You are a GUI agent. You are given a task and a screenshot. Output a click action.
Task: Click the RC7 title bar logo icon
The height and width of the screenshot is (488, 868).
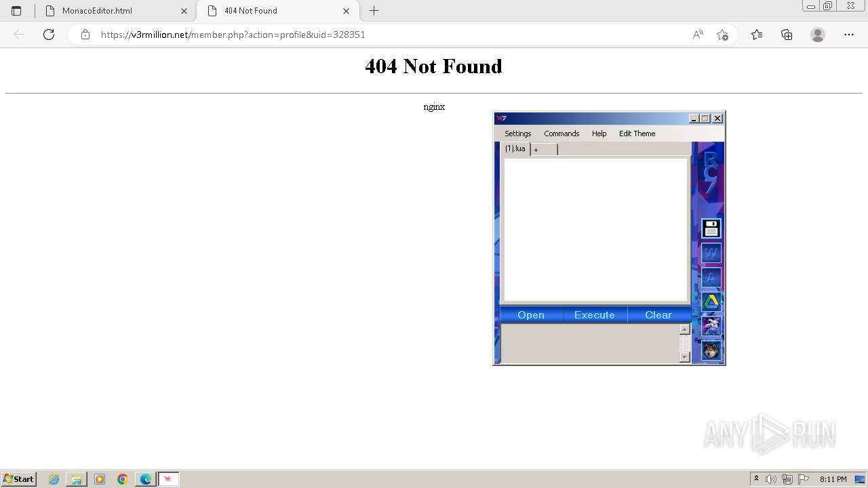501,119
